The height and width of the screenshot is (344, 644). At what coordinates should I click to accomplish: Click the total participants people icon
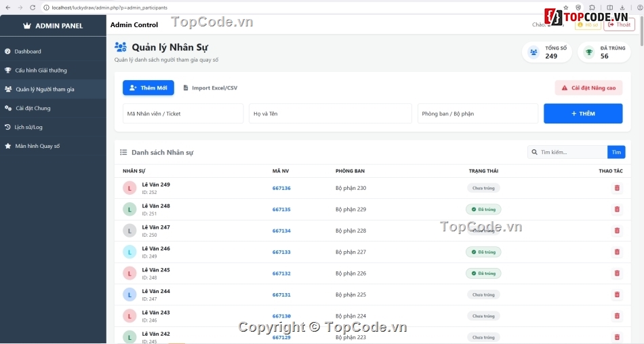coord(534,52)
